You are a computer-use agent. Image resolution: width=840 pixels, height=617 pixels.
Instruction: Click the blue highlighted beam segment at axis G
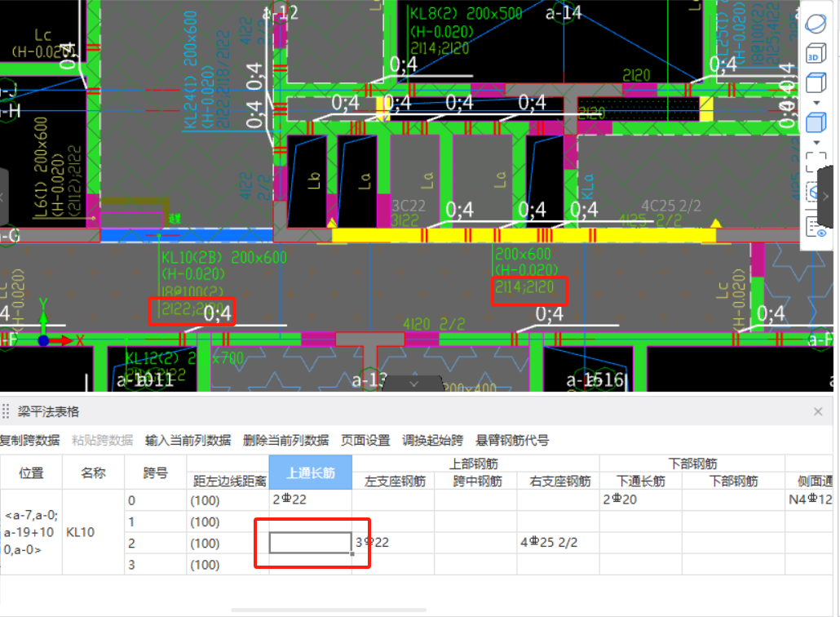point(187,235)
